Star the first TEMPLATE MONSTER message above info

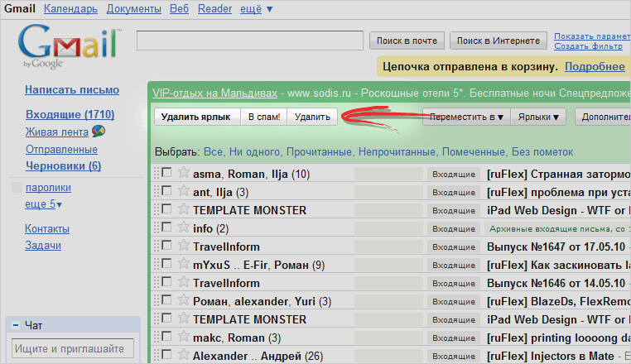[x=184, y=209]
